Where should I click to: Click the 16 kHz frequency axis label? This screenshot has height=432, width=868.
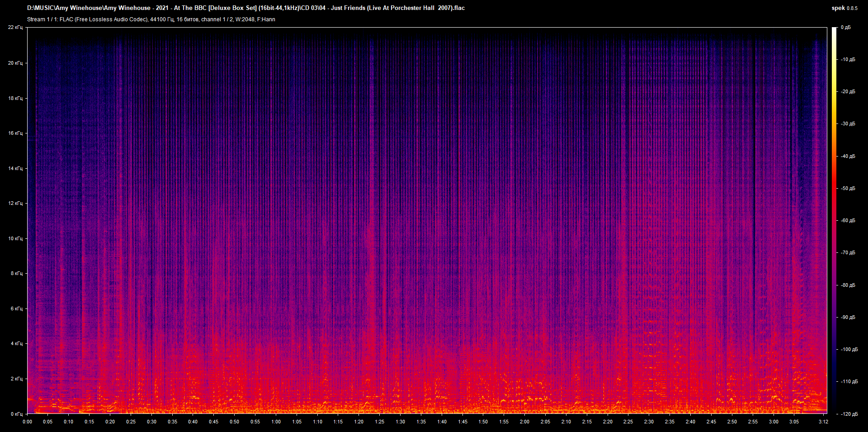tap(15, 133)
